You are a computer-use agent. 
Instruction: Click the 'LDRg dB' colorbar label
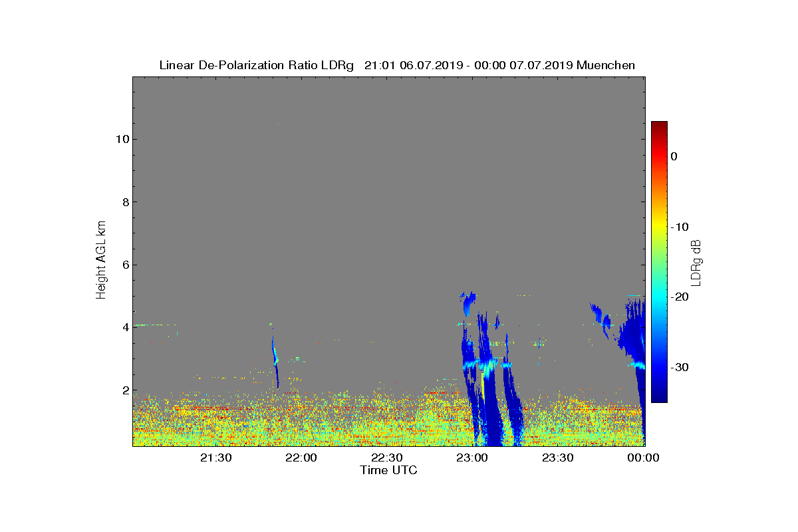point(696,262)
